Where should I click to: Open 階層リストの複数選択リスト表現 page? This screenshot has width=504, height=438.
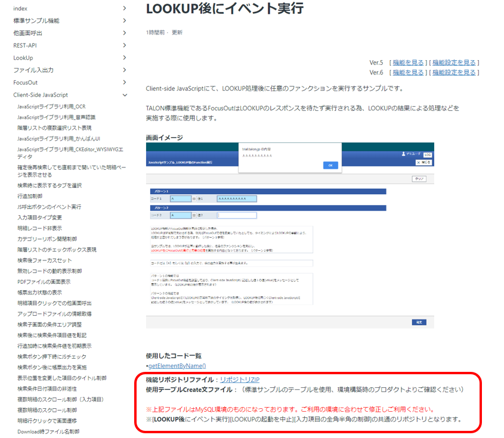tap(54, 128)
